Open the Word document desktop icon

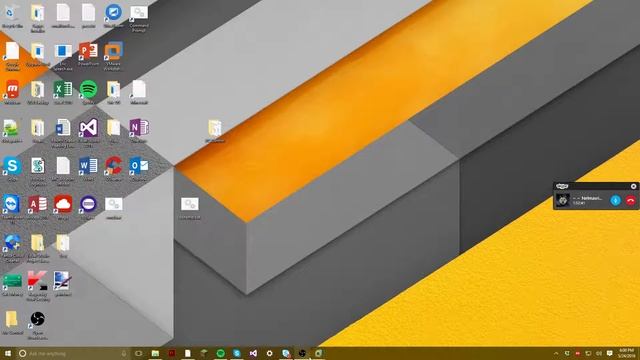coord(63,133)
